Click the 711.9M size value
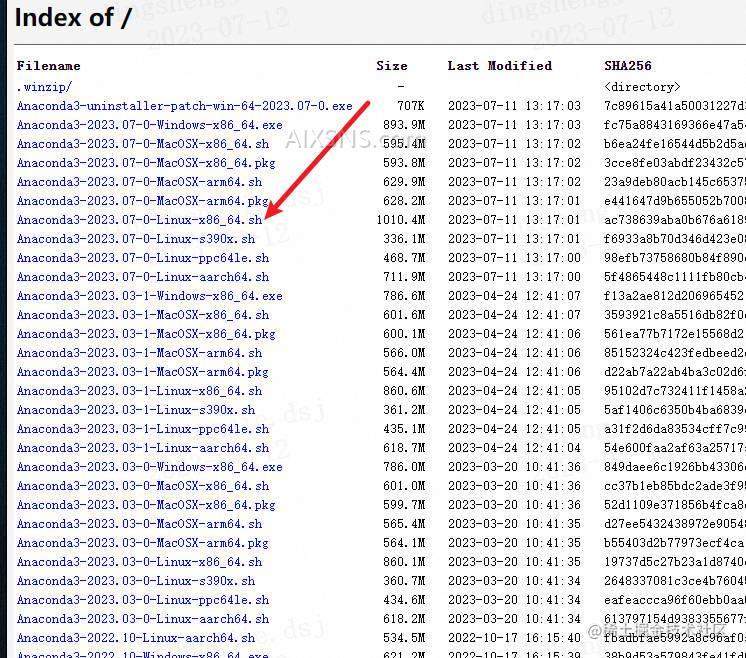 click(x=404, y=277)
